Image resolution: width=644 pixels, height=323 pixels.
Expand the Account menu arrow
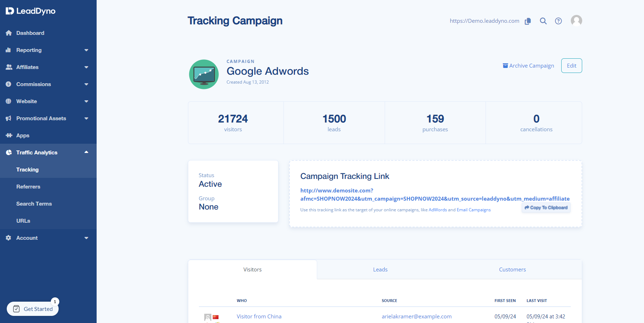[86, 238]
